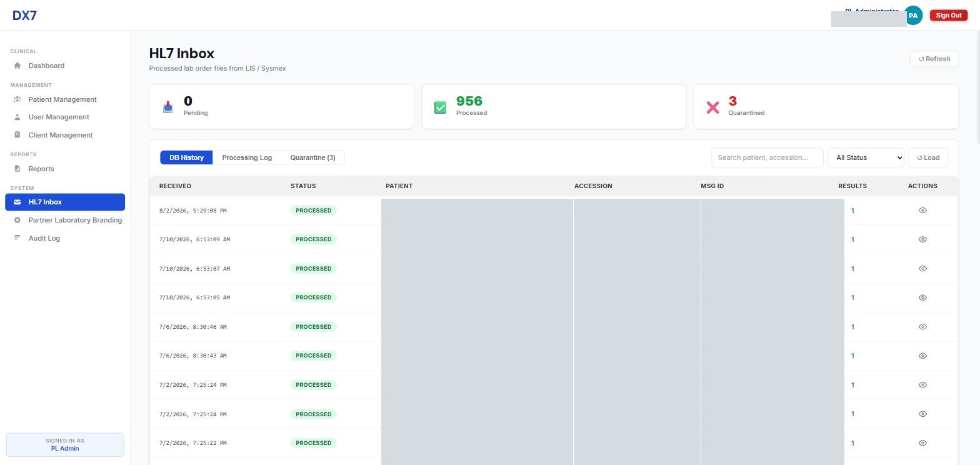The height and width of the screenshot is (465, 980).
Task: Open the Audit Log list icon
Action: [x=17, y=238]
